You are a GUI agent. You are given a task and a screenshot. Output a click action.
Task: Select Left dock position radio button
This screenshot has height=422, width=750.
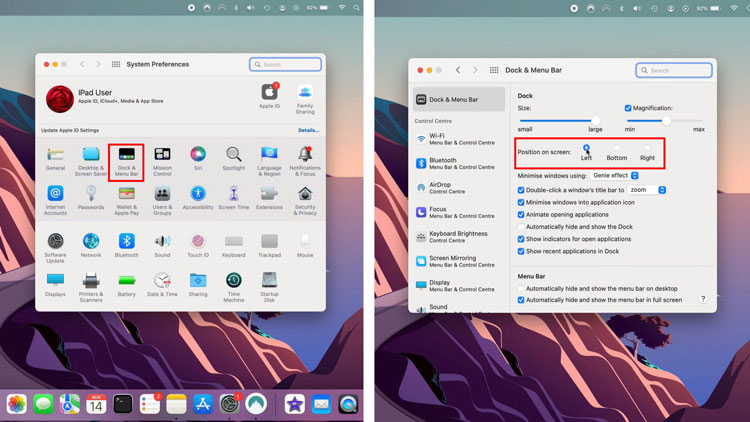click(x=586, y=147)
